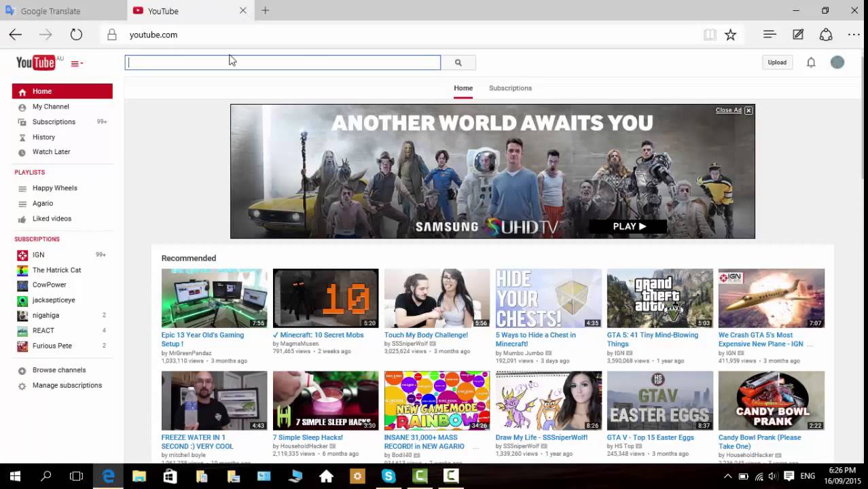Open the notifications bell

click(811, 62)
